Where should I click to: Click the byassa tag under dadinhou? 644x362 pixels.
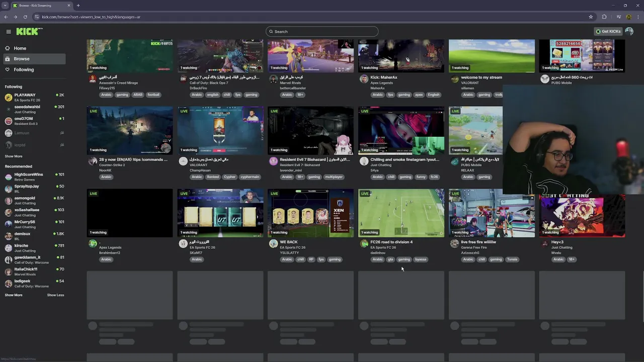[x=421, y=259]
